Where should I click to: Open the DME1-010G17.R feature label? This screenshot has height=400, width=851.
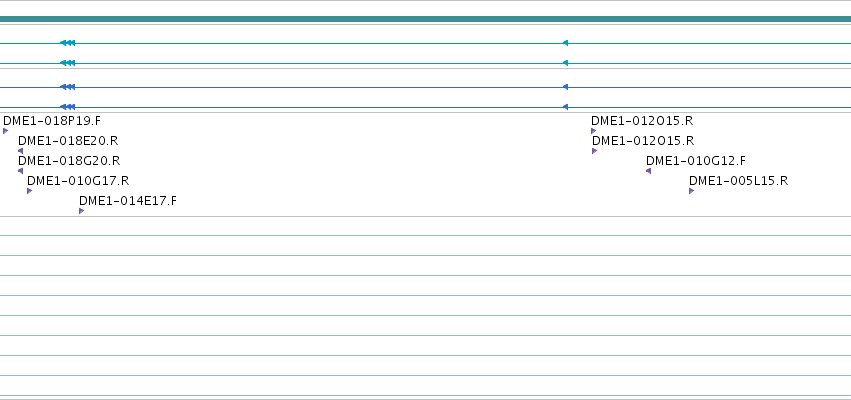coord(78,181)
